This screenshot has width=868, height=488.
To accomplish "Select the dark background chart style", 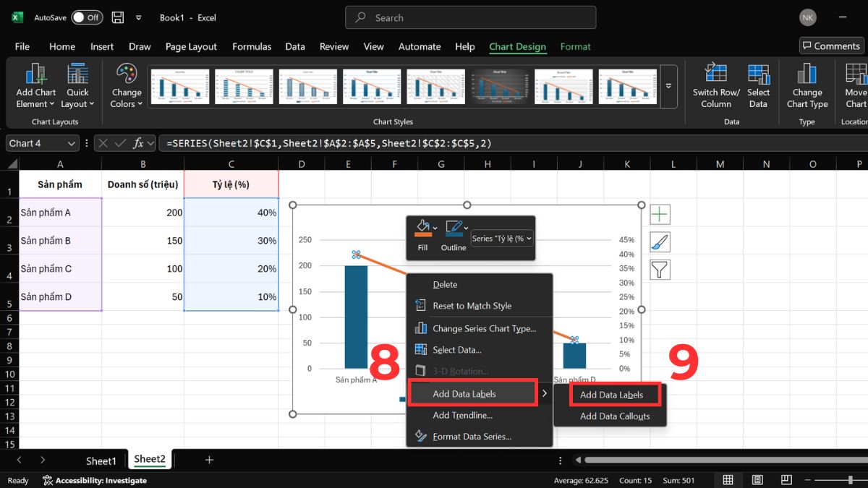I will 500,87.
